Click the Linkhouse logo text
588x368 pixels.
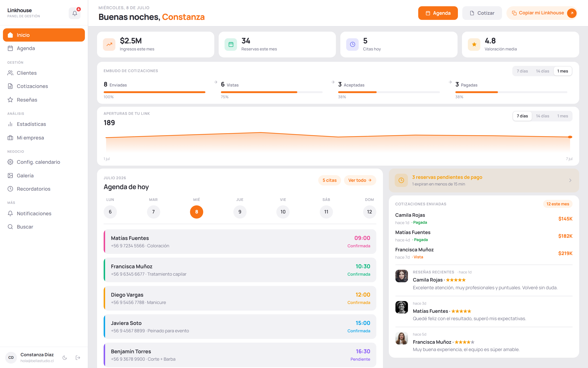(x=19, y=10)
